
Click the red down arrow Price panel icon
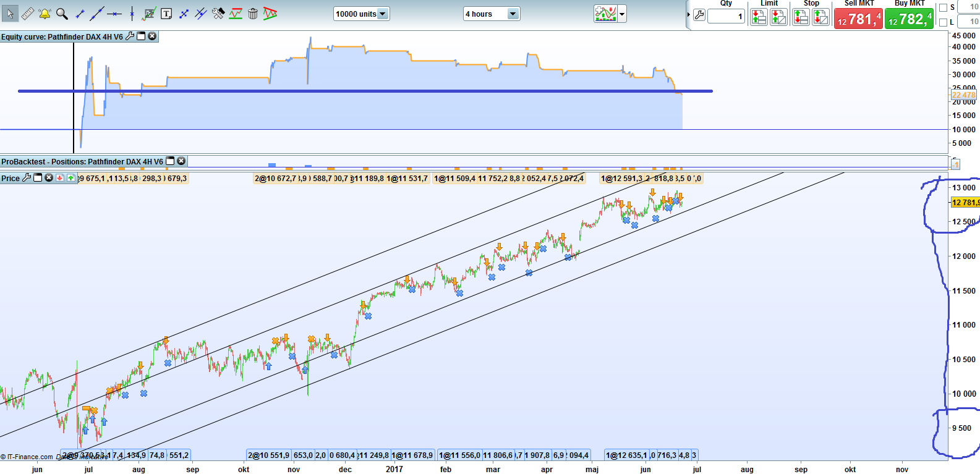click(60, 178)
